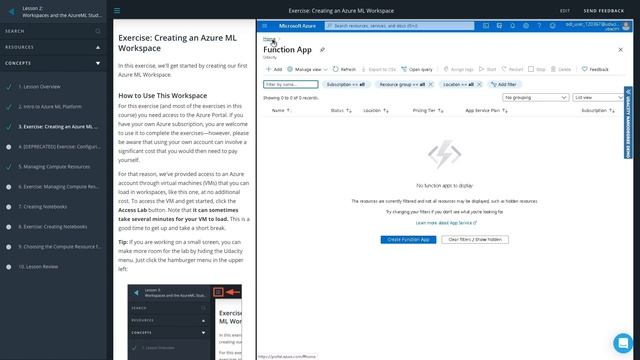
Task: Open the No grouping dropdown
Action: 536,98
